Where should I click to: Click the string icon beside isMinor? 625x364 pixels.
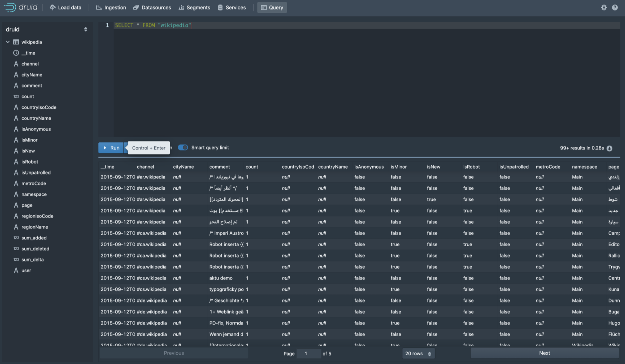16,140
